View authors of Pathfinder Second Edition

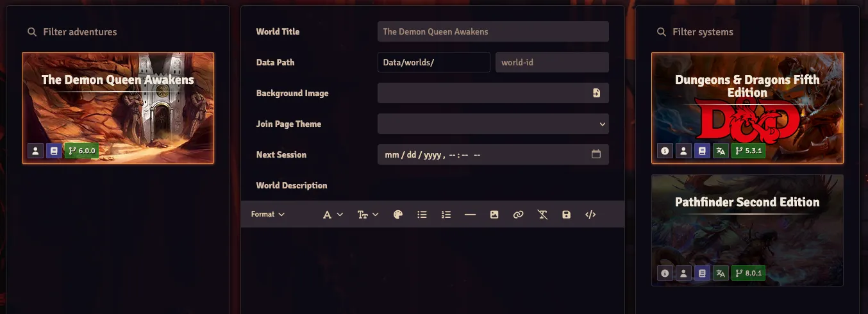tap(683, 273)
